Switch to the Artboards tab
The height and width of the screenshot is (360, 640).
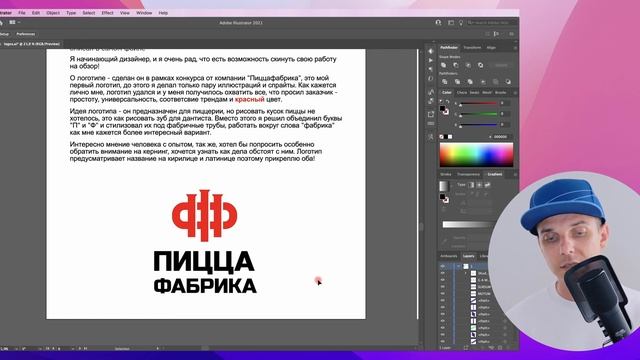(449, 256)
